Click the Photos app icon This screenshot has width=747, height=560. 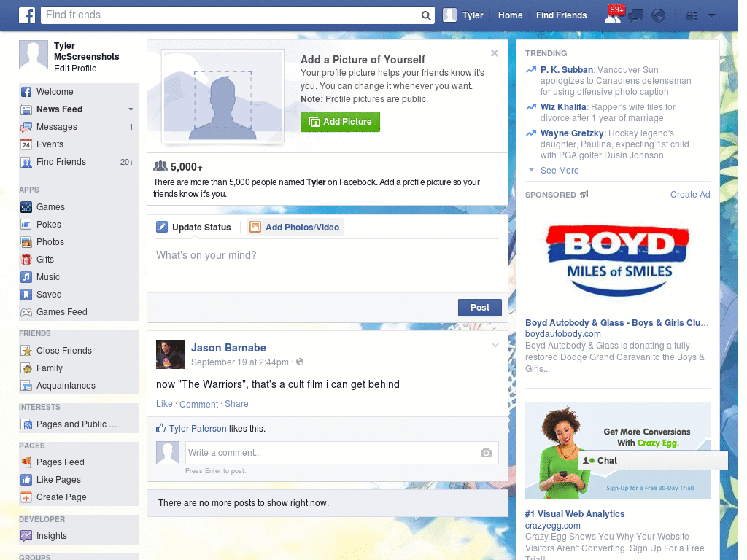[x=26, y=242]
